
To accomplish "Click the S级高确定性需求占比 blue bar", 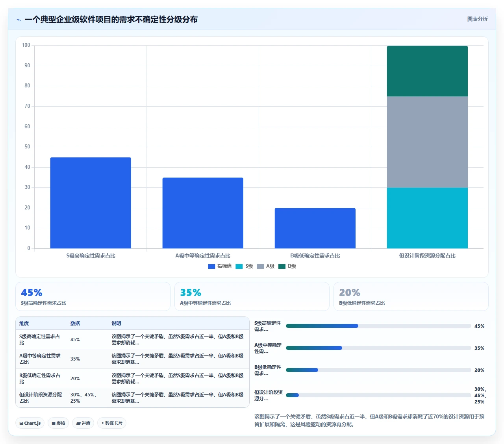I will click(x=91, y=203).
